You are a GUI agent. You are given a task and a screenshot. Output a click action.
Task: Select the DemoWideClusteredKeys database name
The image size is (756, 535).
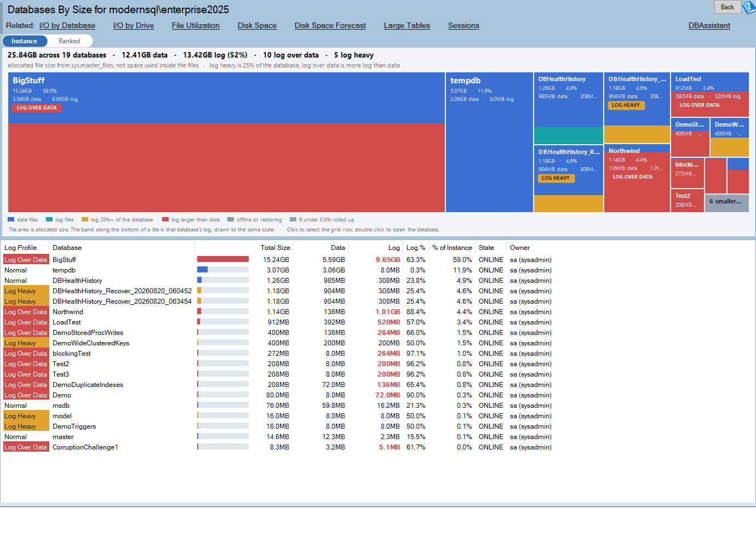pos(91,343)
